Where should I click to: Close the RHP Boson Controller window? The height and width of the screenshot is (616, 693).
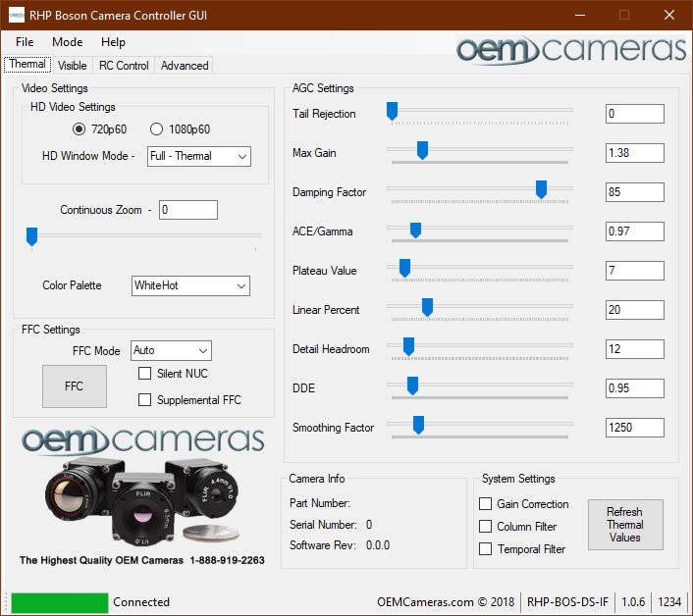tap(669, 15)
